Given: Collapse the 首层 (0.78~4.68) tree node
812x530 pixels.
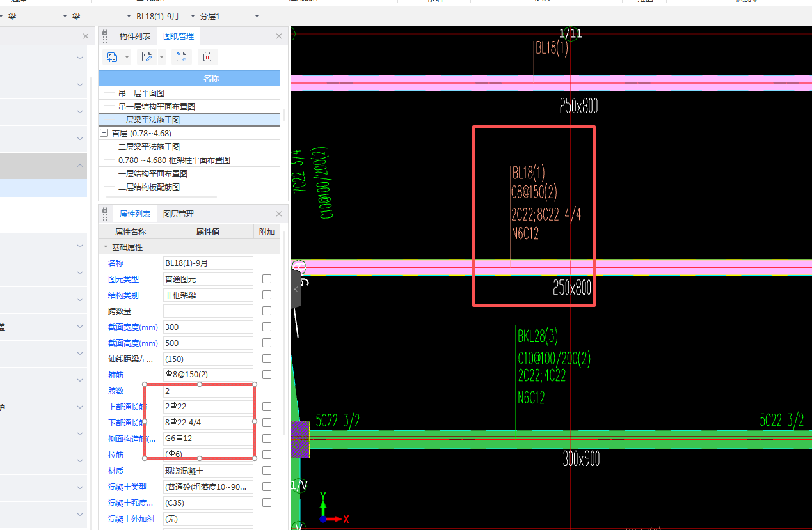Looking at the screenshot, I should (x=104, y=133).
